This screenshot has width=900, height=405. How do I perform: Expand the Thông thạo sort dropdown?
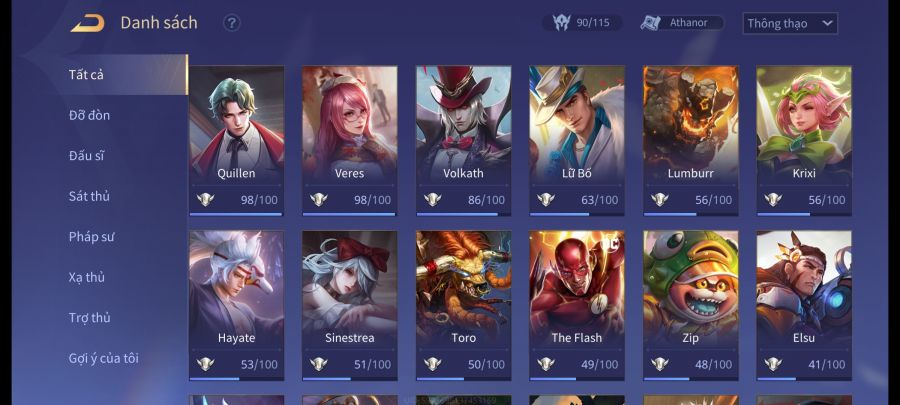click(x=790, y=24)
